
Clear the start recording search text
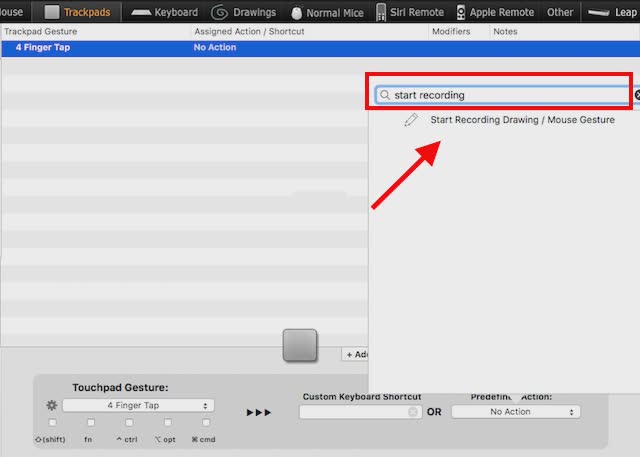[x=638, y=95]
